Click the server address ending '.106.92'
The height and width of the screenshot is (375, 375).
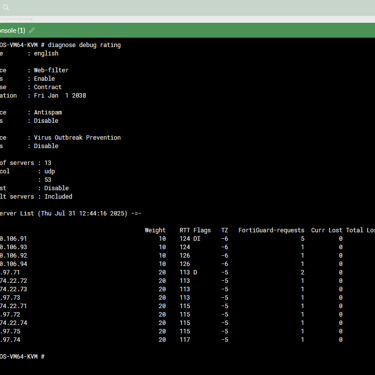[13, 256]
